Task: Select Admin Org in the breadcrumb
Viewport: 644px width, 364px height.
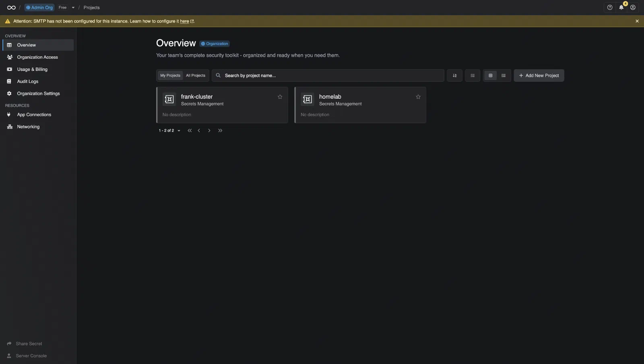Action: pyautogui.click(x=39, y=8)
